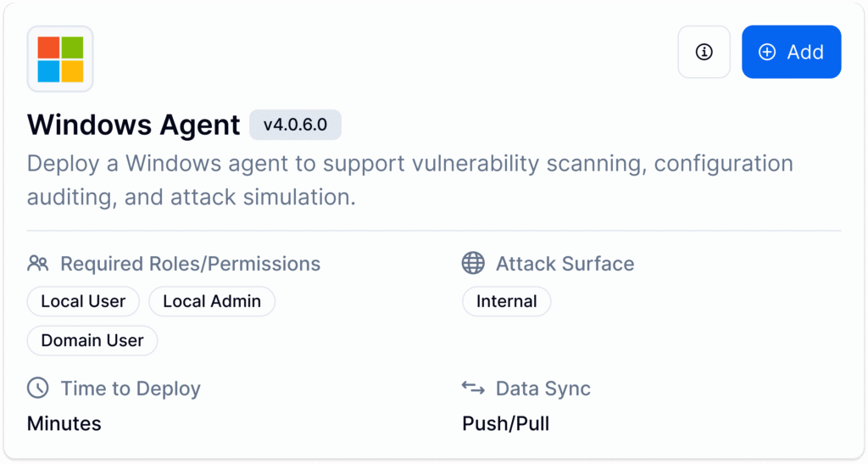The height and width of the screenshot is (464, 868).
Task: Click the Attack Surface label
Action: click(x=565, y=264)
